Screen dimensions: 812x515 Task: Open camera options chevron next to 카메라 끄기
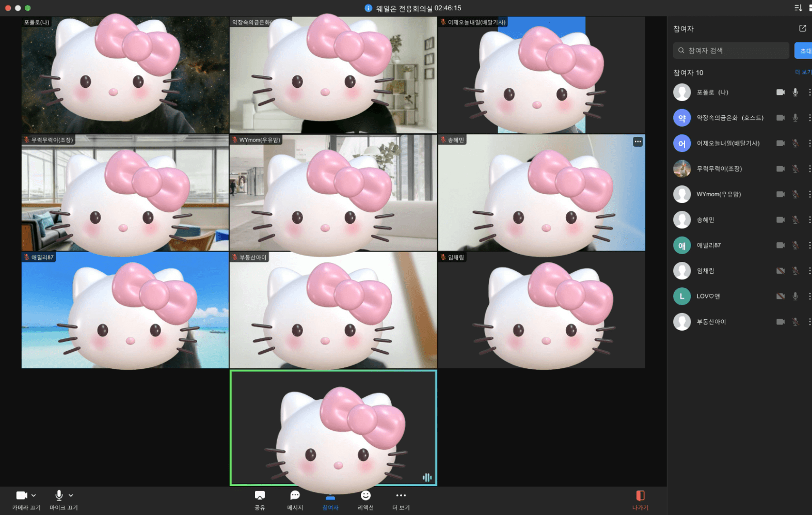34,496
